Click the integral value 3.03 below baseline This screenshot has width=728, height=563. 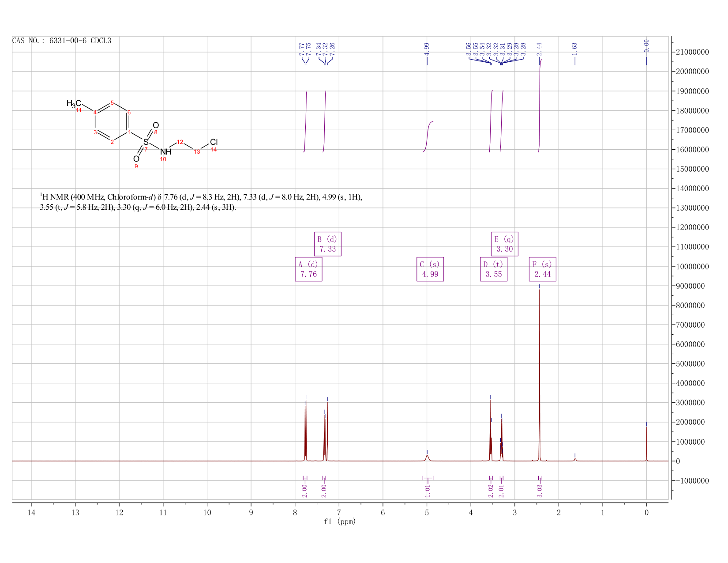540,491
